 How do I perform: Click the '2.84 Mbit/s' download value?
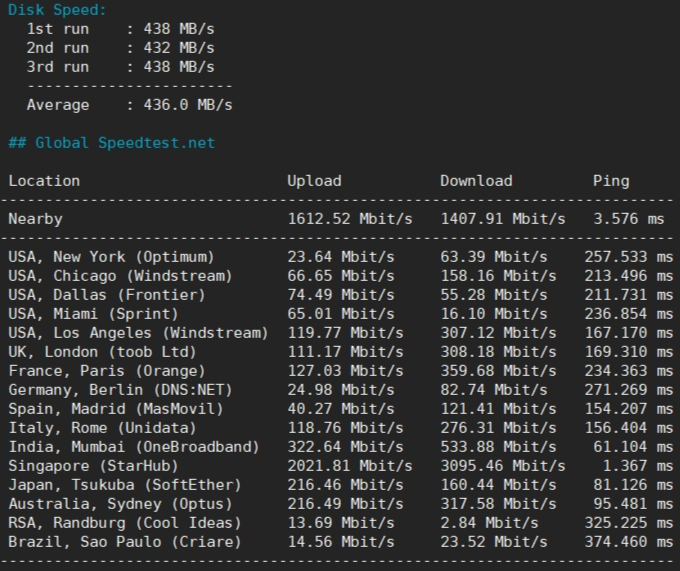pyautogui.click(x=489, y=523)
